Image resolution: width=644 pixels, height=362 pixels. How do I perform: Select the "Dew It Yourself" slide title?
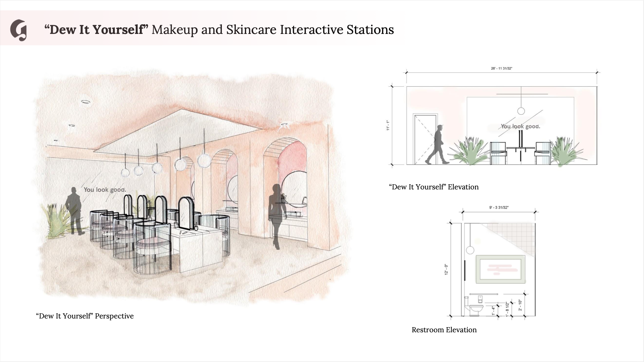[219, 30]
